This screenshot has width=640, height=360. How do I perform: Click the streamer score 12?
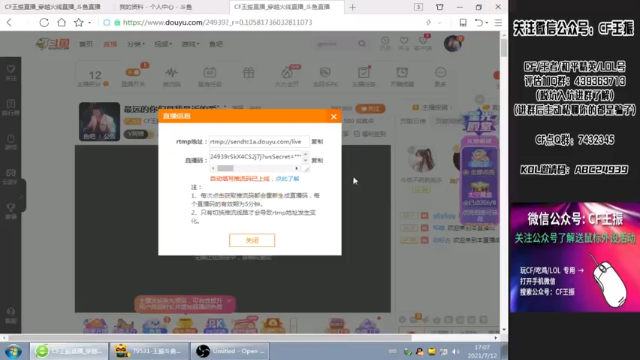tap(95, 76)
